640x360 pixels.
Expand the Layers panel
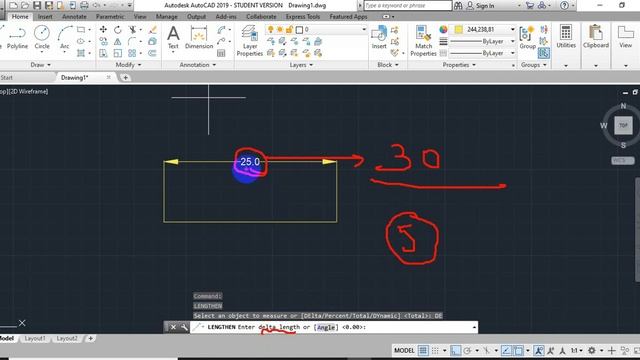click(301, 64)
